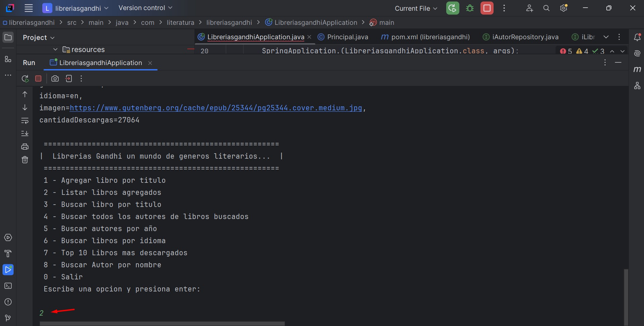Switch to LibreriasgandhiApplication.java tab
644x326 pixels.
(x=255, y=37)
